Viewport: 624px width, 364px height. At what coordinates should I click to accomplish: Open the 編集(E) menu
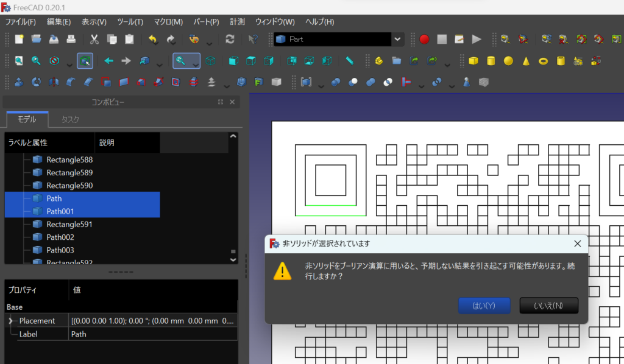tap(58, 22)
